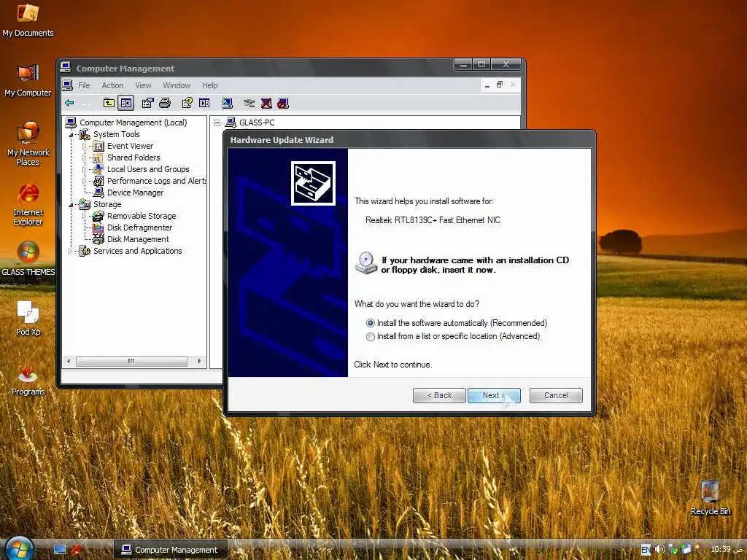The height and width of the screenshot is (560, 747).
Task: Expand Local Users and Groups node
Action: point(84,169)
